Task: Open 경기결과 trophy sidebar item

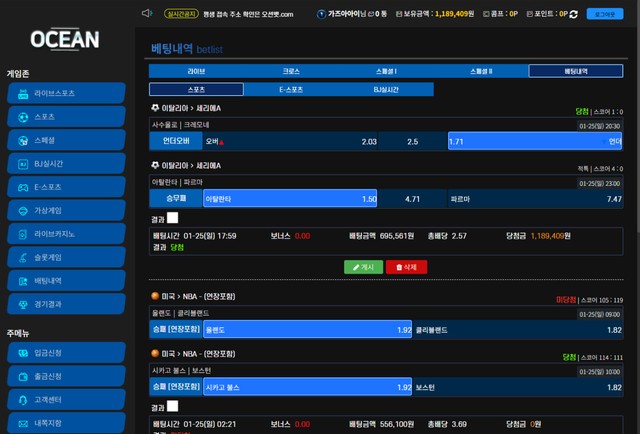Action: 66,304
